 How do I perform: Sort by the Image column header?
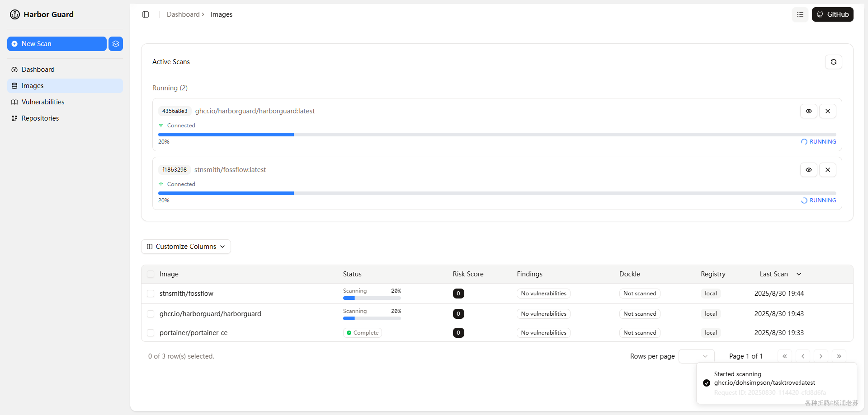point(169,274)
